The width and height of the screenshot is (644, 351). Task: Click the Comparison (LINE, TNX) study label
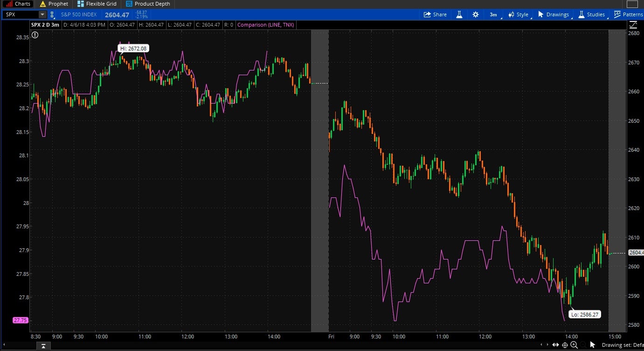click(x=266, y=25)
